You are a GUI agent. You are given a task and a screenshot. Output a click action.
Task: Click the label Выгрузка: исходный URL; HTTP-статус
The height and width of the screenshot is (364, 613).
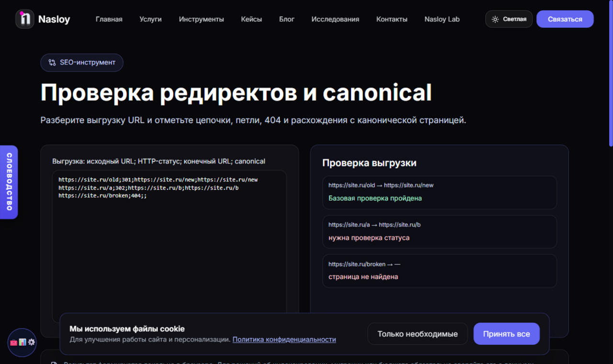159,161
